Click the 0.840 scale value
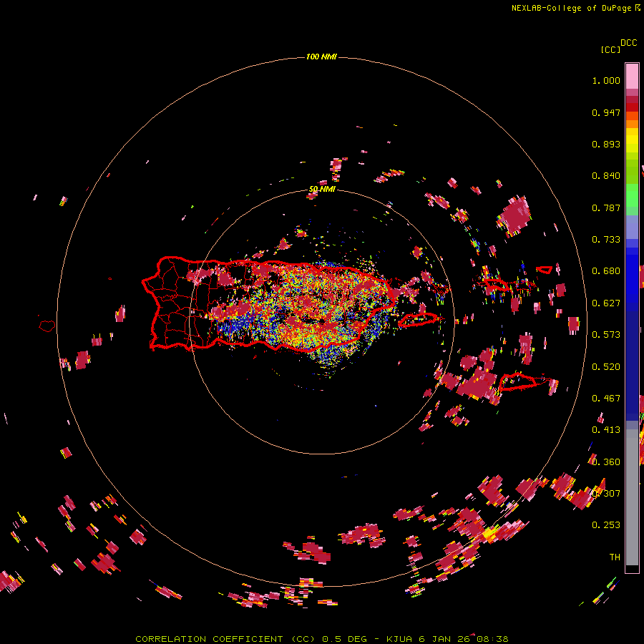Viewport: 644px width, 644px height. coord(606,176)
